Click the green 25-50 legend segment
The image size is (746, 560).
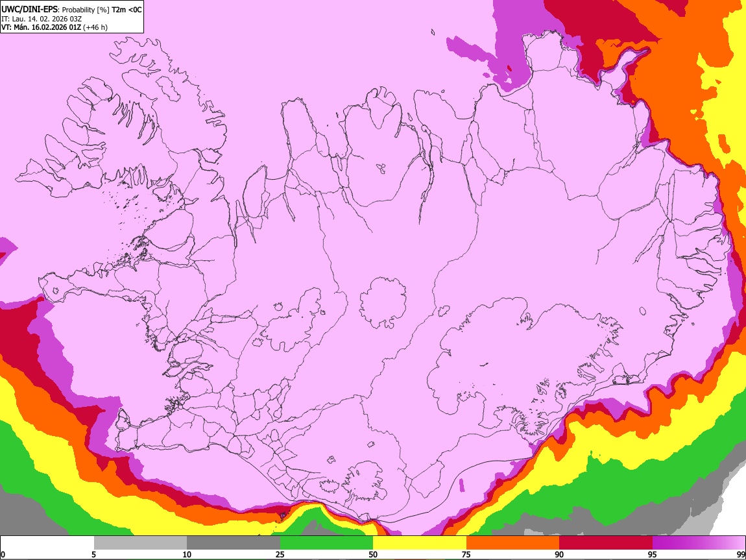click(326, 543)
